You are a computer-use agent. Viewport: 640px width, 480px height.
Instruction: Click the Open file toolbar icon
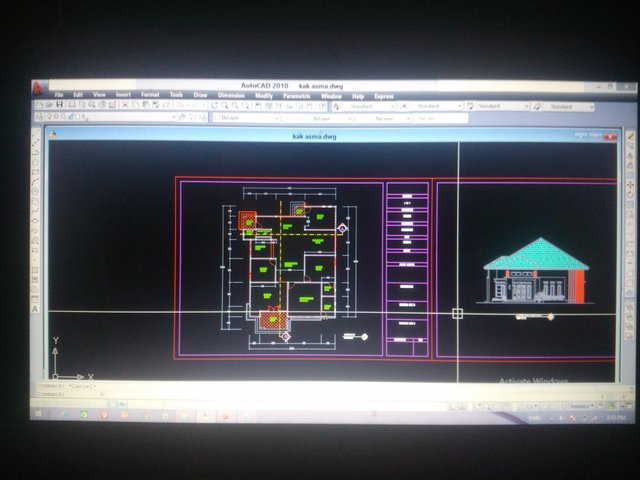click(x=49, y=105)
